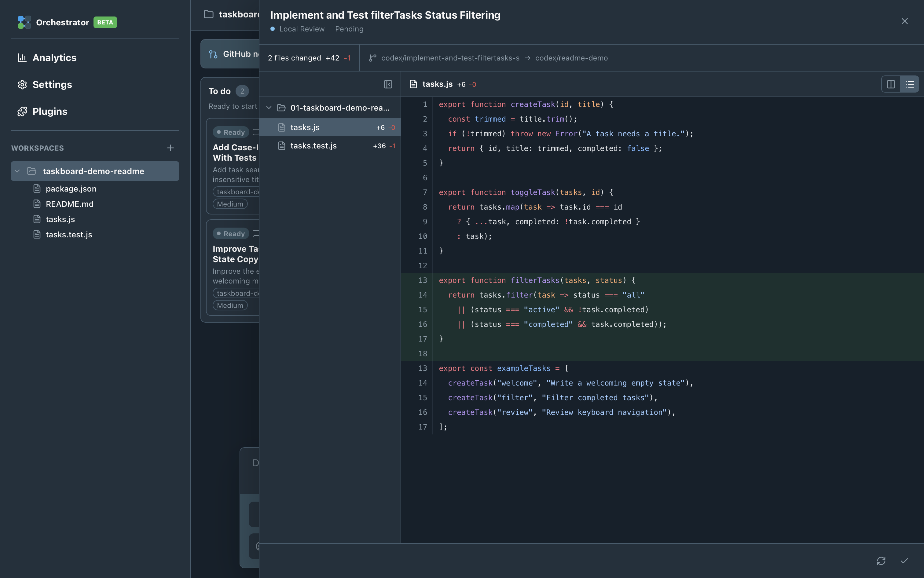Click the Analytics bar chart icon
The width and height of the screenshot is (924, 578).
[22, 58]
